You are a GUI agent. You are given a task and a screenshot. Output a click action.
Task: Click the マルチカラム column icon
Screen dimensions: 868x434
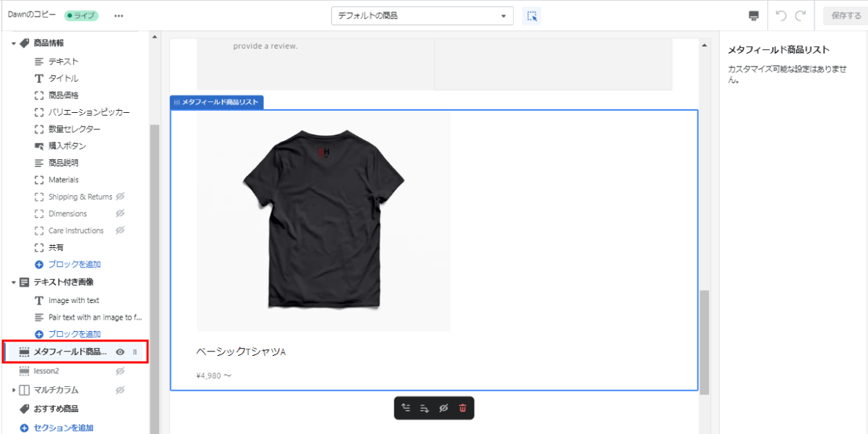click(25, 391)
